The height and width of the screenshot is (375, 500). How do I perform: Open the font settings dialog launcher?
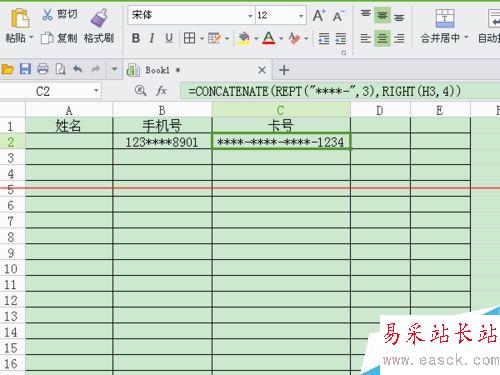point(344,53)
